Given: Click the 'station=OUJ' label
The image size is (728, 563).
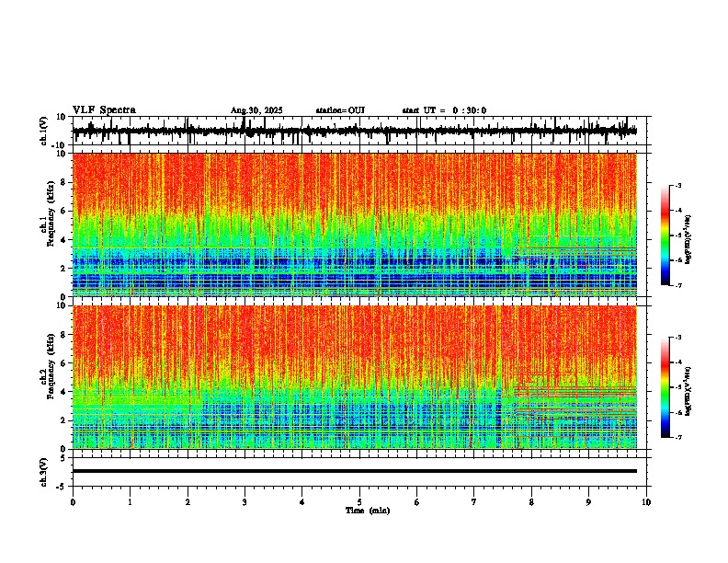Looking at the screenshot, I should point(340,110).
